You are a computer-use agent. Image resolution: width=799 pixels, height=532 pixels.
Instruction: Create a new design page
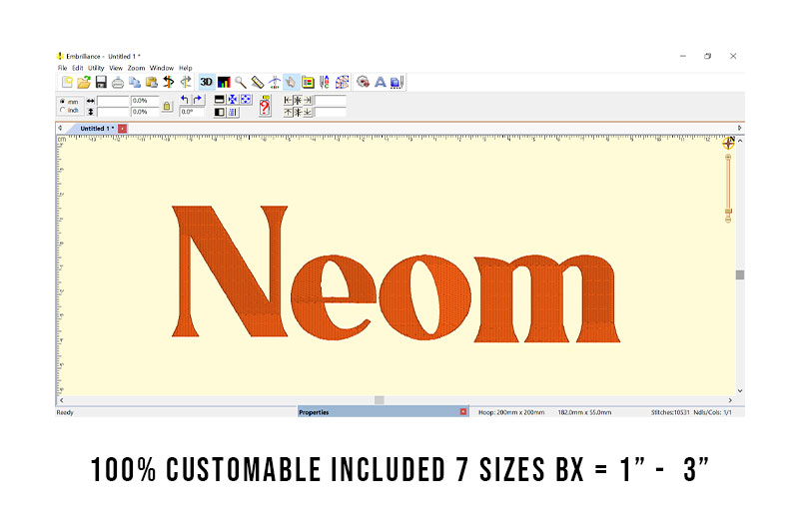click(x=67, y=82)
